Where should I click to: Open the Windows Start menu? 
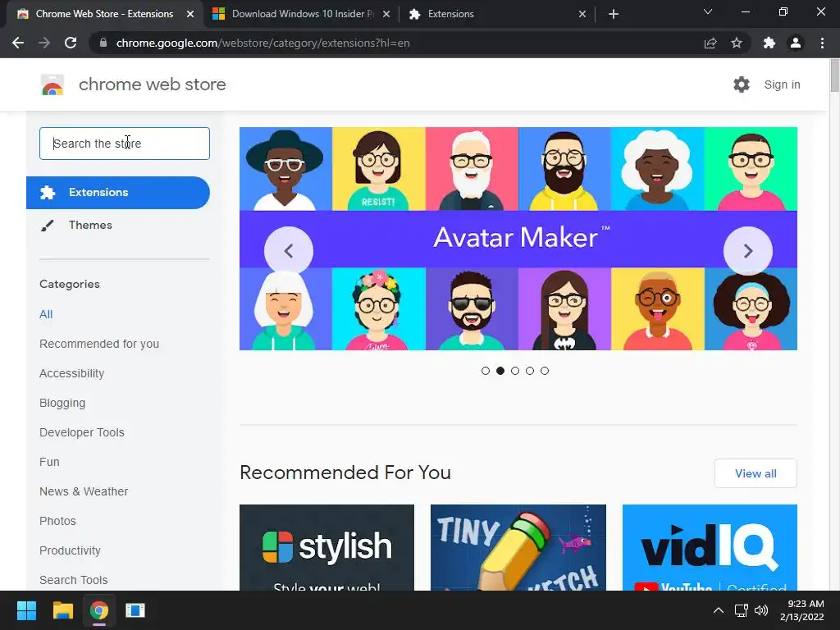26,610
